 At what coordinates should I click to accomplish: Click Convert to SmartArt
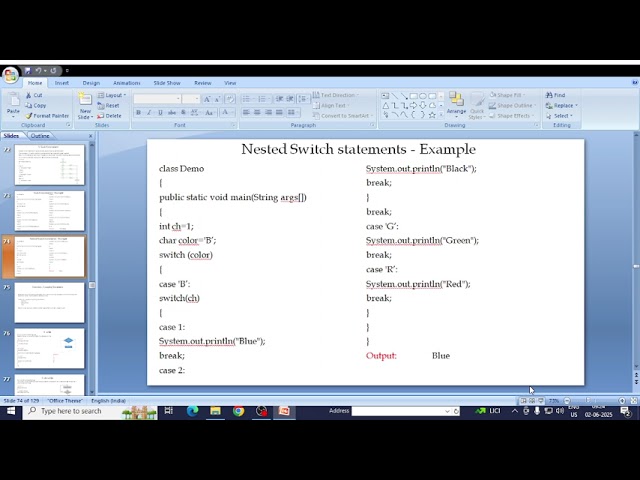coord(343,116)
